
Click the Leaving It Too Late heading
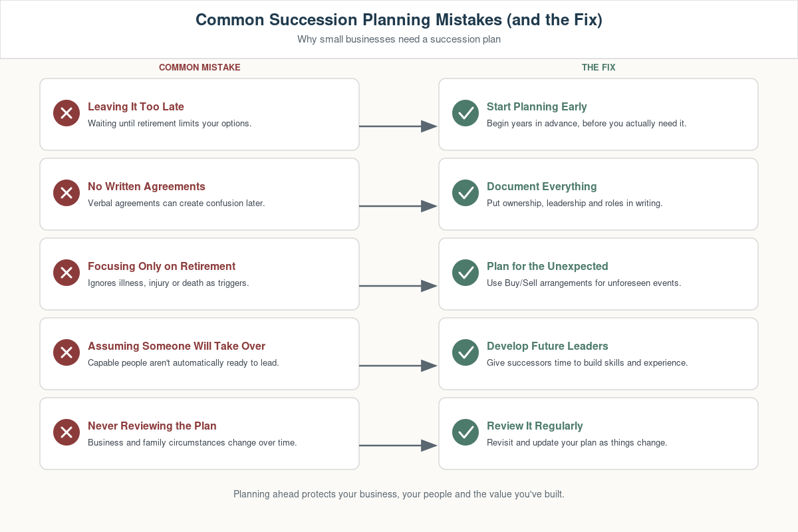click(x=136, y=106)
